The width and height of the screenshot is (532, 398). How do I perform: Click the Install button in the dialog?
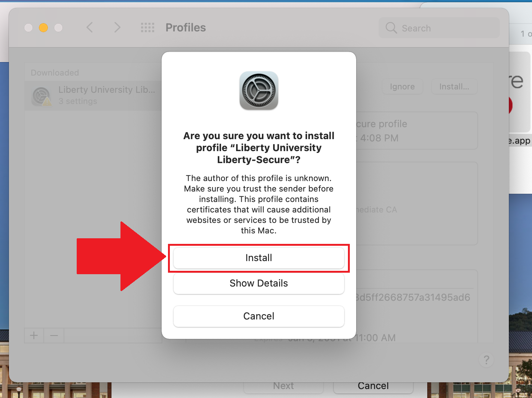pos(259,258)
